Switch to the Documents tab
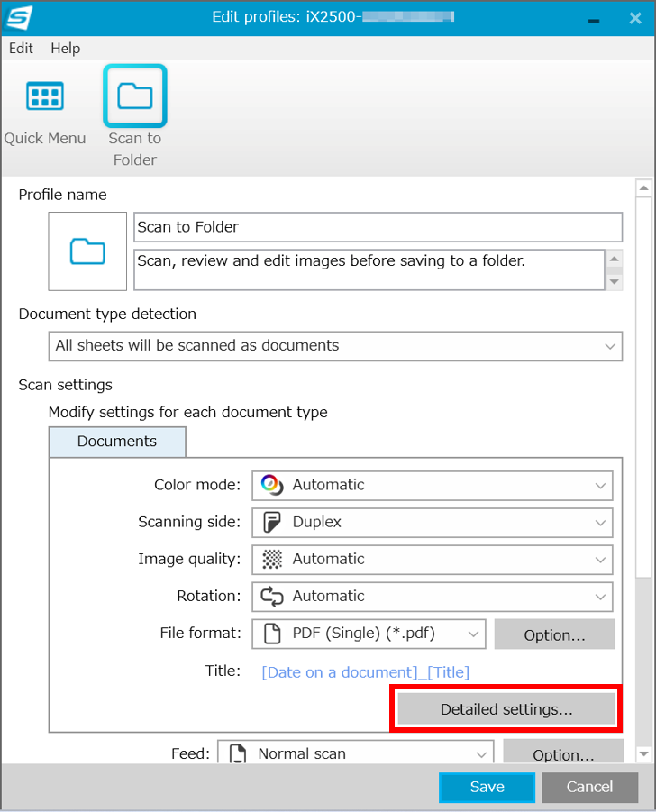 [117, 442]
